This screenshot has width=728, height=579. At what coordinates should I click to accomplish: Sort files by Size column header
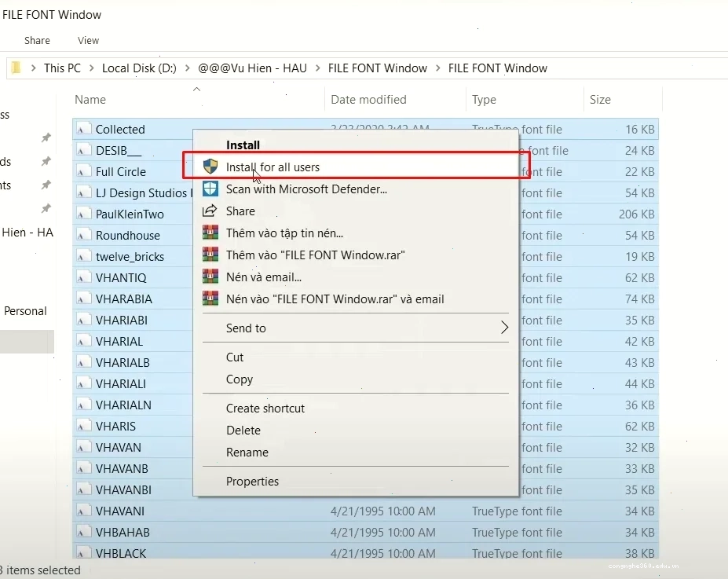pyautogui.click(x=600, y=99)
